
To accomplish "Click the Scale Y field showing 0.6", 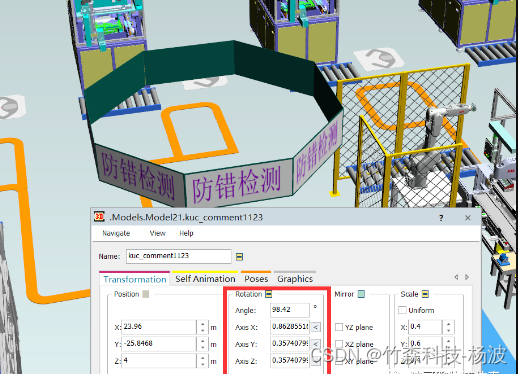I will 425,344.
